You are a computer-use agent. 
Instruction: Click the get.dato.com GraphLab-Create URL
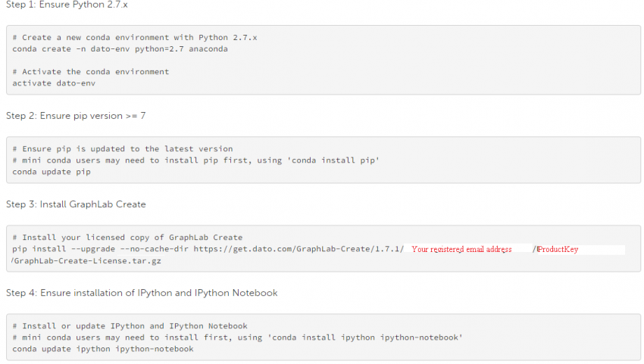[x=298, y=249]
